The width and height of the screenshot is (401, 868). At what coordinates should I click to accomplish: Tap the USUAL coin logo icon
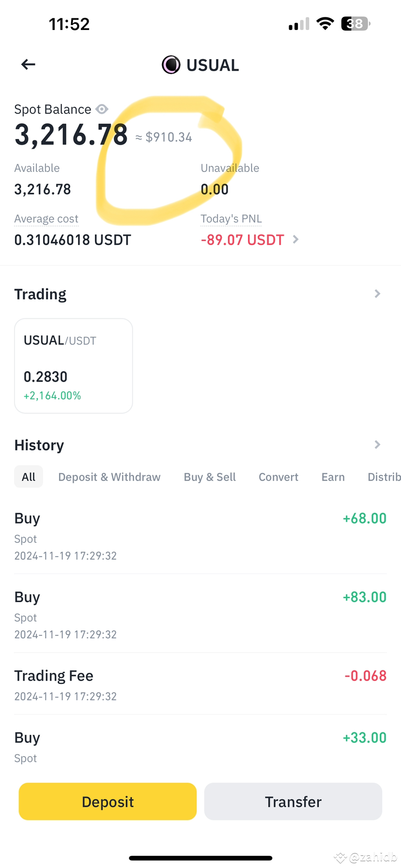click(170, 65)
